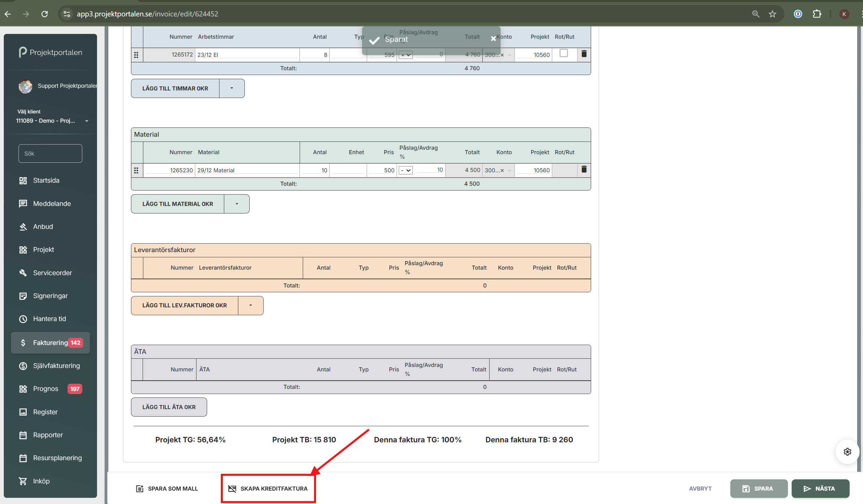Expand Lägg till material dropdown arrow
863x504 pixels.
coord(237,204)
